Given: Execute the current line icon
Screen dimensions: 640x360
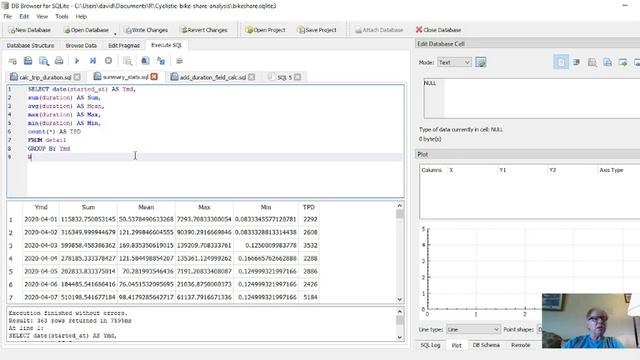Looking at the screenshot, I should pyautogui.click(x=93, y=61).
